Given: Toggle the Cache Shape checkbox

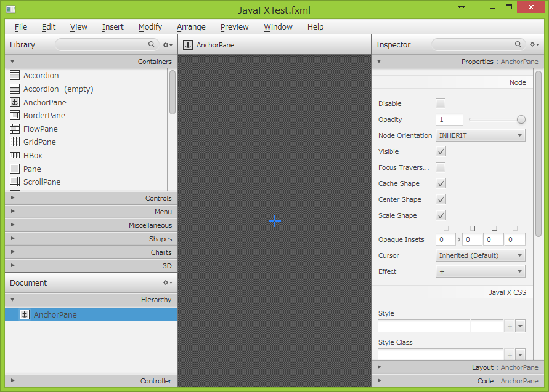Looking at the screenshot, I should click(x=441, y=183).
